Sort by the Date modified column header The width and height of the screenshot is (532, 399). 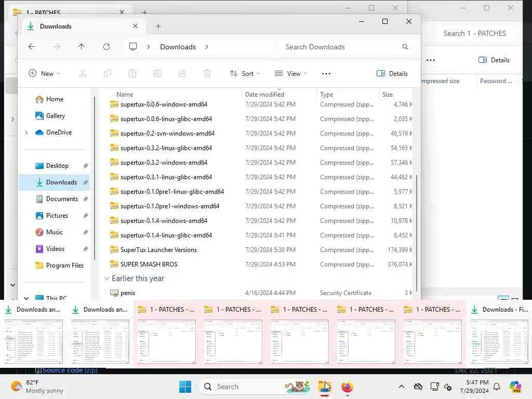(x=264, y=95)
